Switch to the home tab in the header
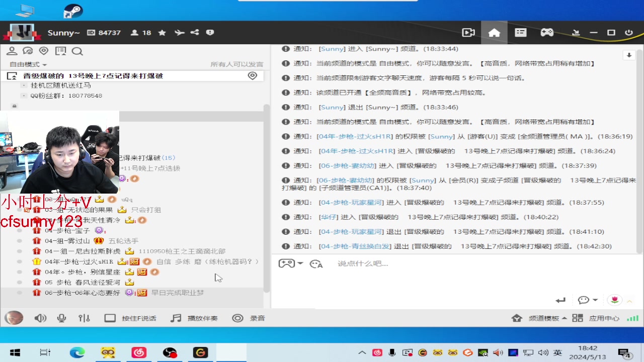 coord(494,33)
